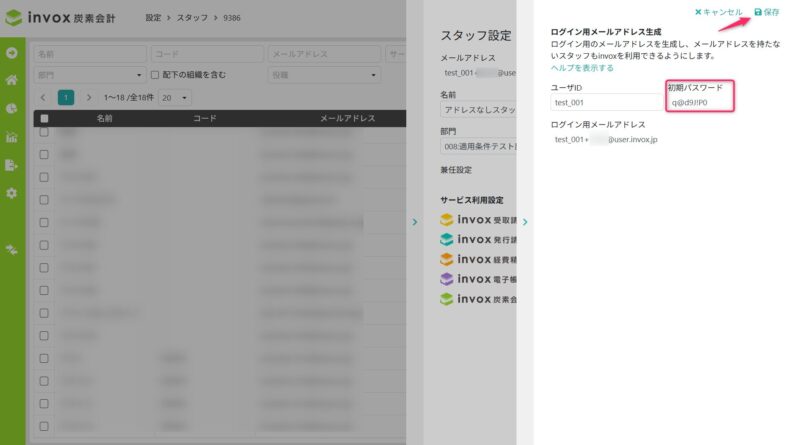Check the first staff row checkbox under header
The width and height of the screenshot is (800, 445).
coord(44,132)
